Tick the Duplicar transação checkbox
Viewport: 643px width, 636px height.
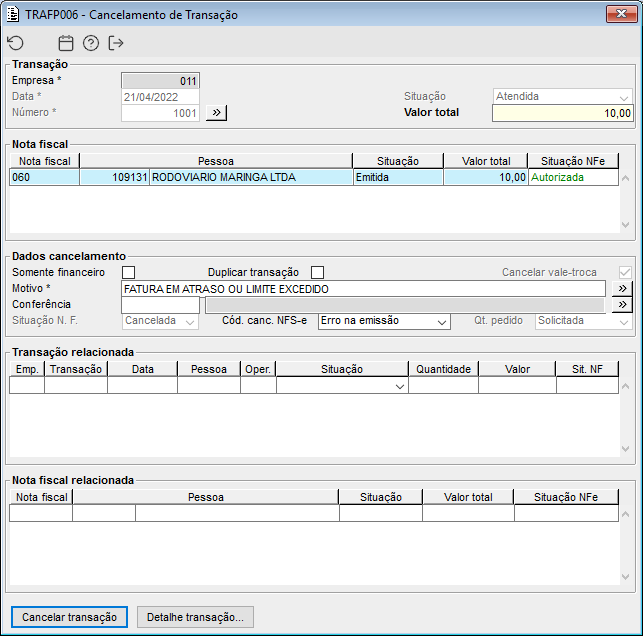tap(317, 272)
